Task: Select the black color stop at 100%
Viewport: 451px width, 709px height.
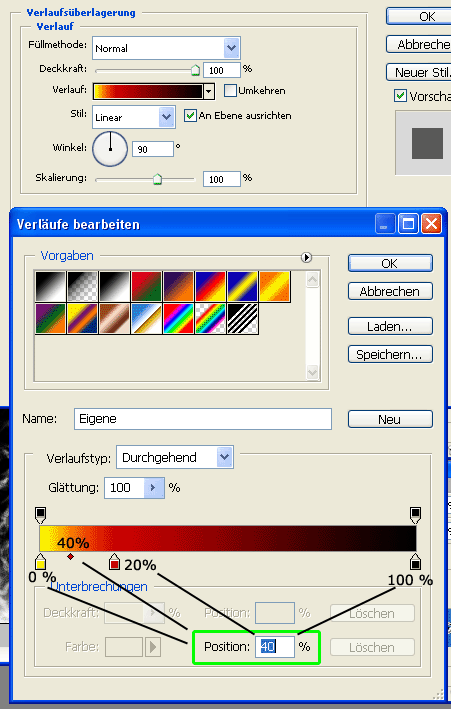Action: [x=415, y=562]
